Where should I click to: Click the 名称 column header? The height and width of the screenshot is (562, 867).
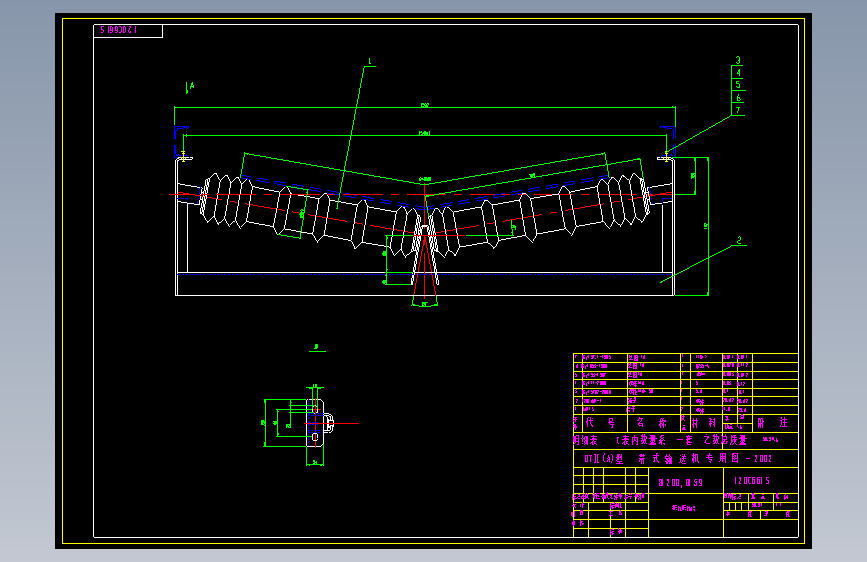651,423
